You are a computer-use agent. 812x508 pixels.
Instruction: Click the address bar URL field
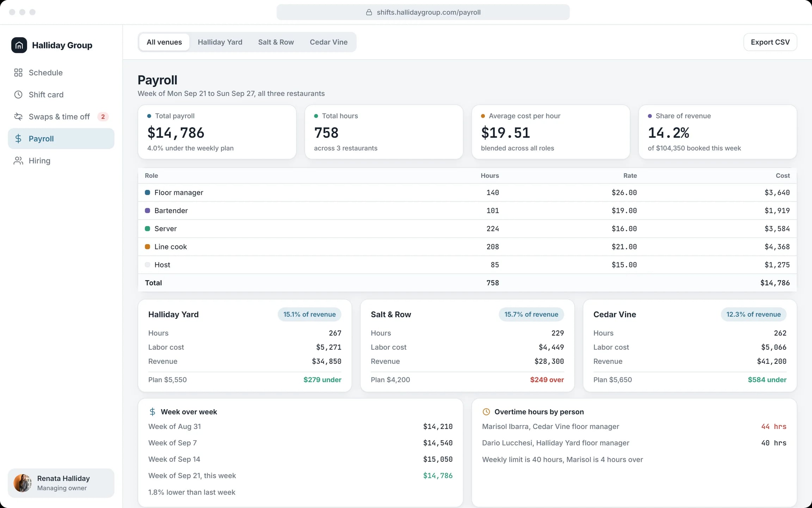pyautogui.click(x=423, y=12)
